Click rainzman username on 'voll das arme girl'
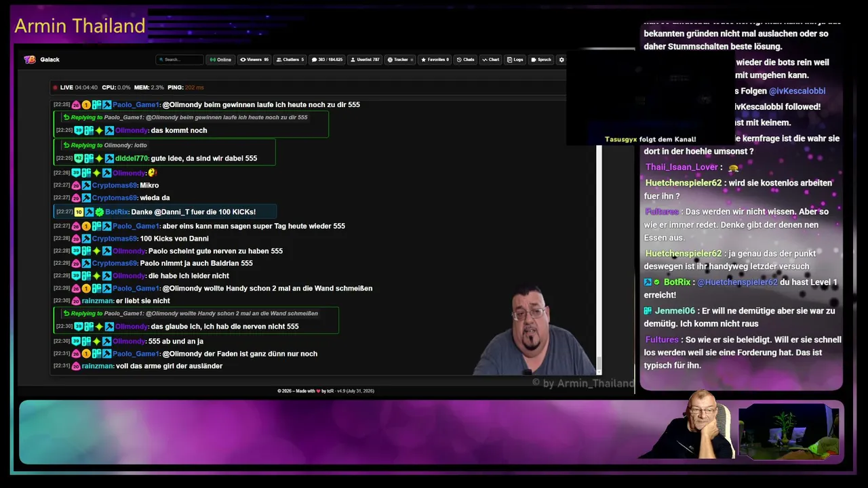Viewport: 868px width, 488px height. [98, 366]
